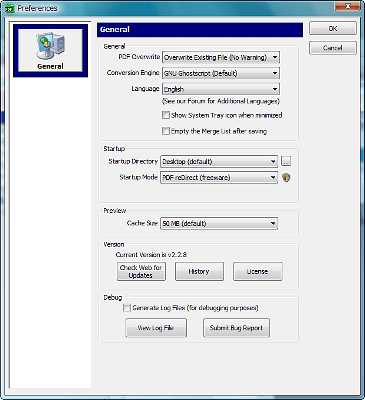Open the PDF Overwrite dropdown

221,57
